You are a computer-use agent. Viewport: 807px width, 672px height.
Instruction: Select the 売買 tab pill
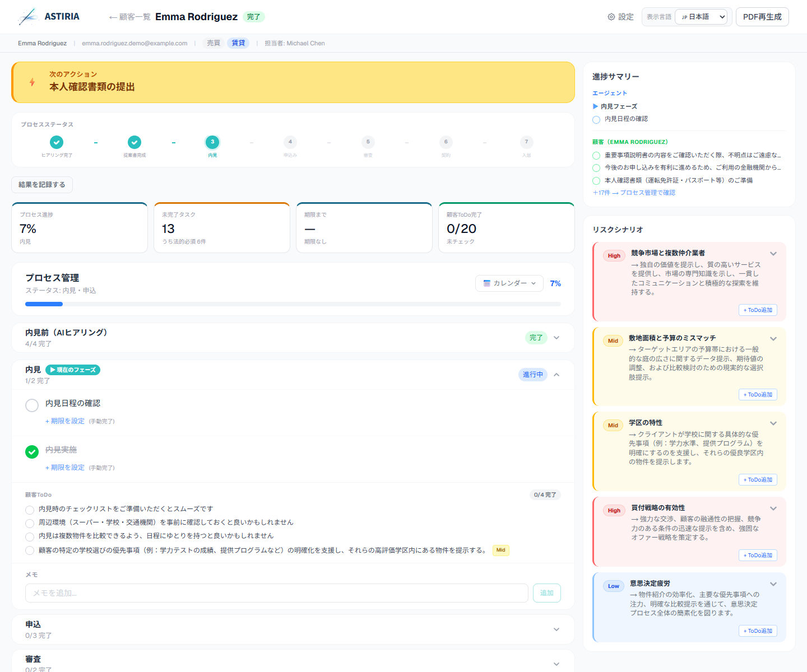214,43
